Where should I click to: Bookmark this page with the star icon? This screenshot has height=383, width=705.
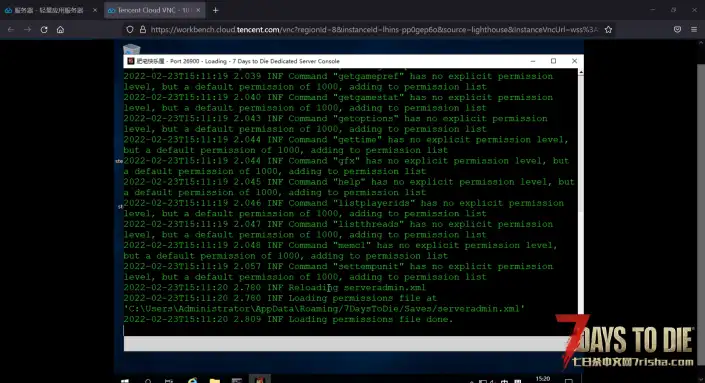pyautogui.click(x=608, y=30)
